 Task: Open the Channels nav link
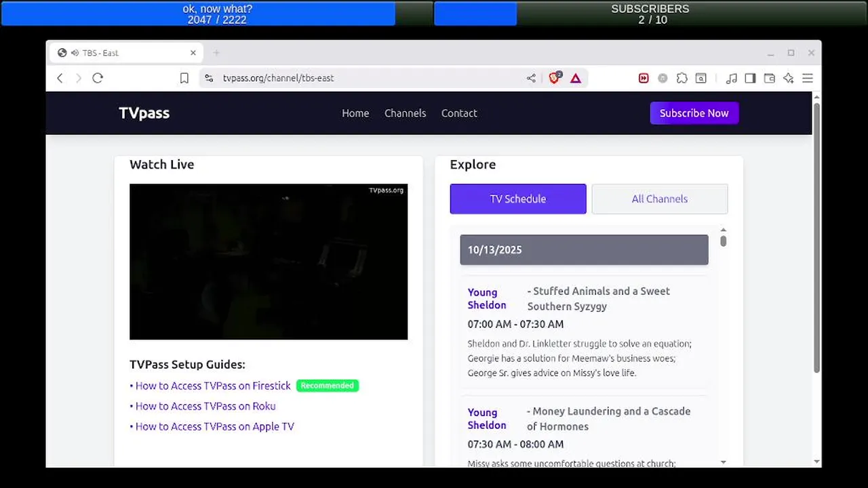pos(405,113)
